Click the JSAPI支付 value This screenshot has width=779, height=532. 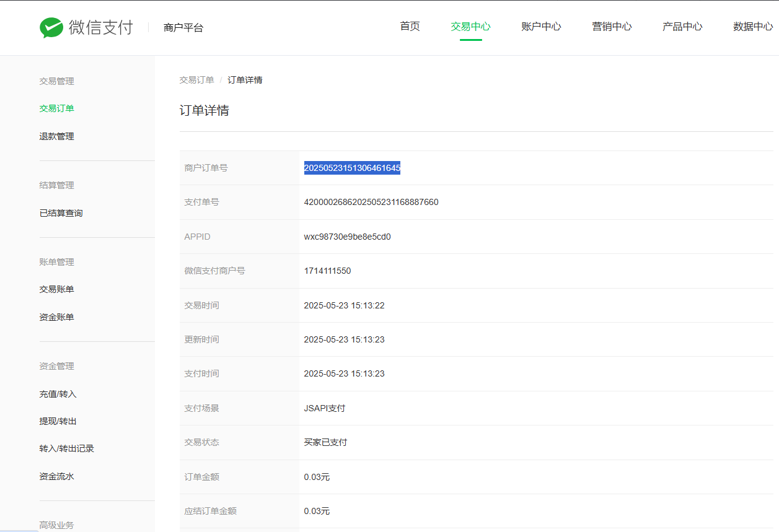point(325,408)
